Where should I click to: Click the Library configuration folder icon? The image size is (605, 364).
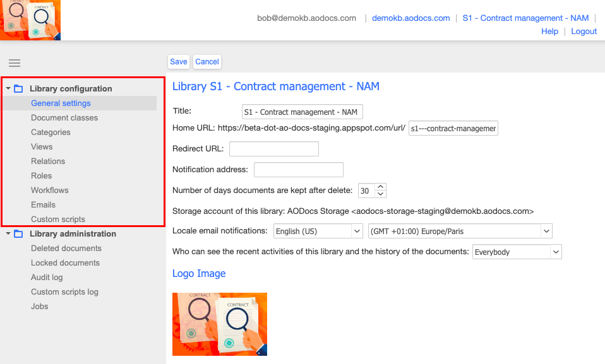[18, 89]
